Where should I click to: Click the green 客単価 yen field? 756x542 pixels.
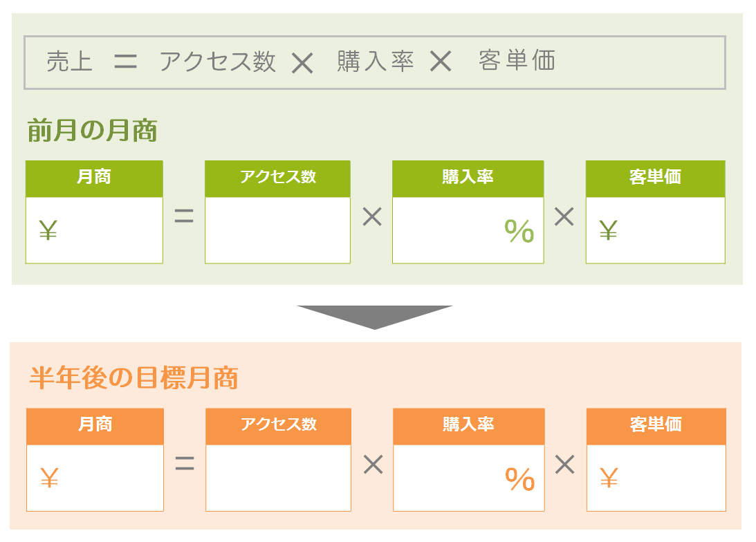pyautogui.click(x=655, y=230)
